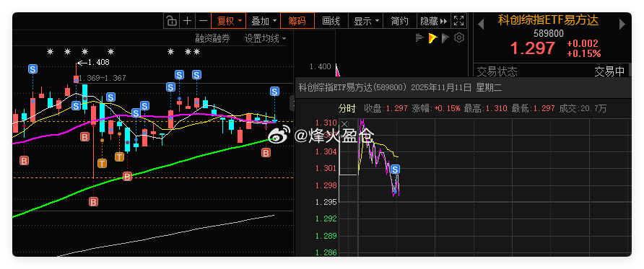Click the date 2025年11月11日 星期二 in popup title
This screenshot has width=644, height=269.
(x=456, y=87)
